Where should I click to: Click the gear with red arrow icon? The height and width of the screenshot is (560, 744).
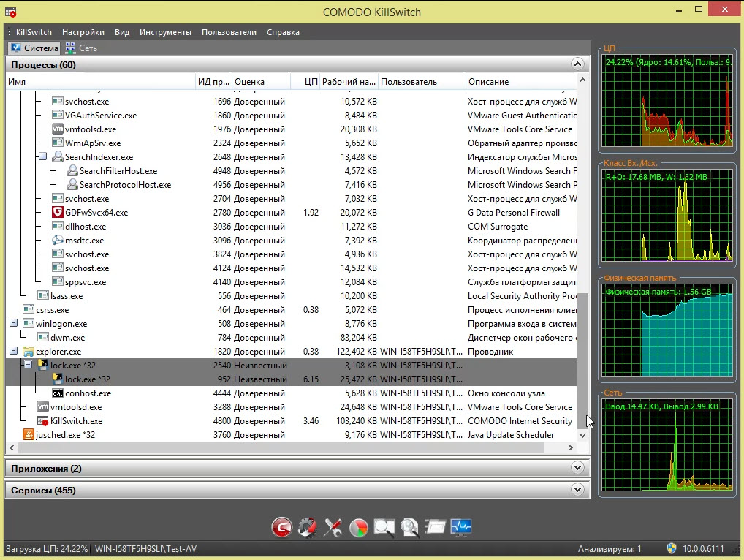tap(308, 526)
